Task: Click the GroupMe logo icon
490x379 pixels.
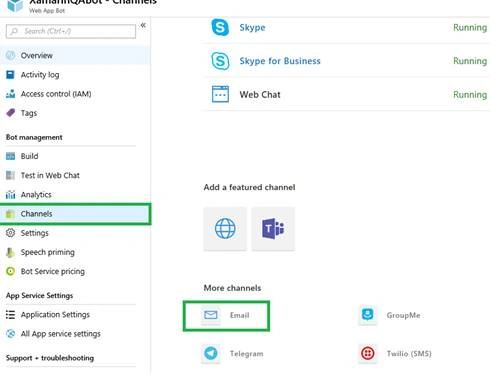Action: (367, 315)
